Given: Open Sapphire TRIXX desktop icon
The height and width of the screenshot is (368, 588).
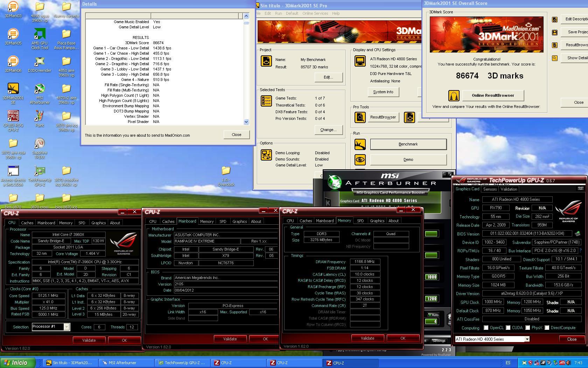Looking at the screenshot, I should pos(40,148).
